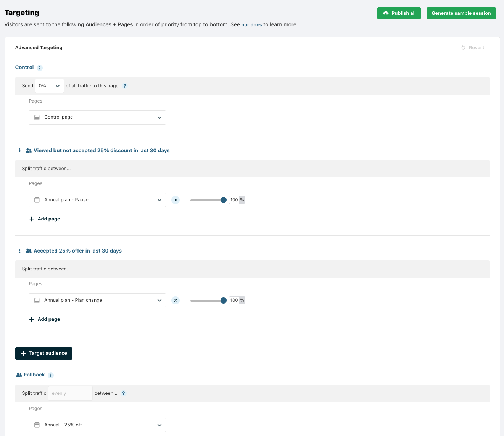Remove the Annual plan - Pause page
Screen dimensions: 504x436
[x=176, y=200]
